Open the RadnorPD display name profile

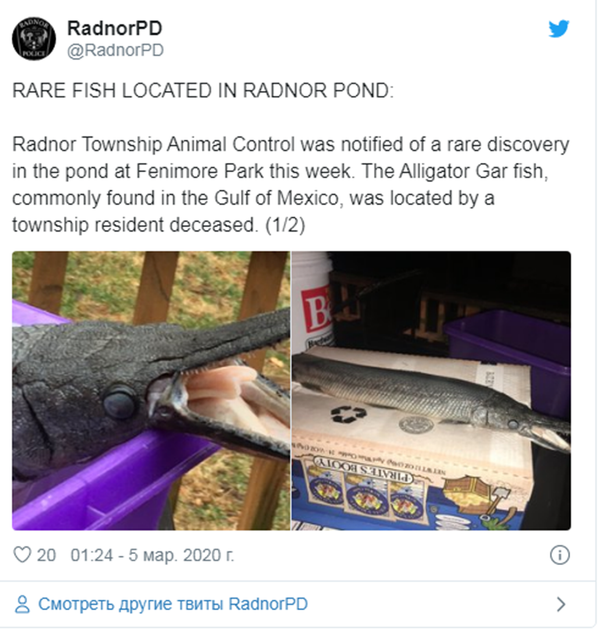coord(115,28)
